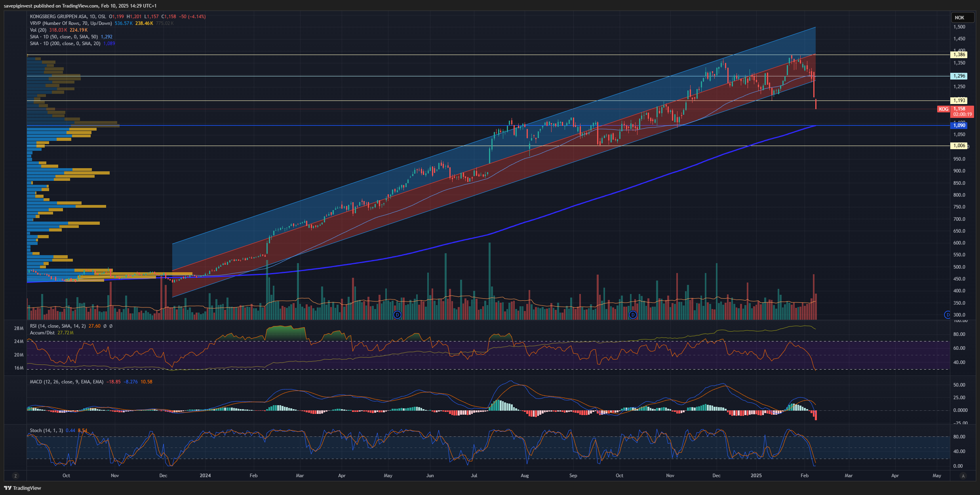Click the 750.0 price scale value
This screenshot has width=980, height=495.
pos(959,207)
